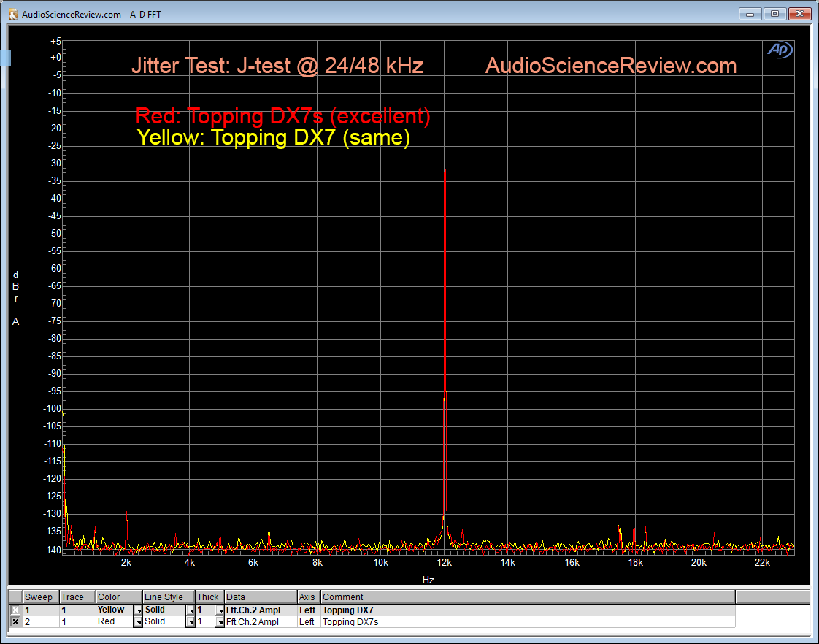
Task: Open Thick dropdown in the Yellow row
Action: (220, 610)
